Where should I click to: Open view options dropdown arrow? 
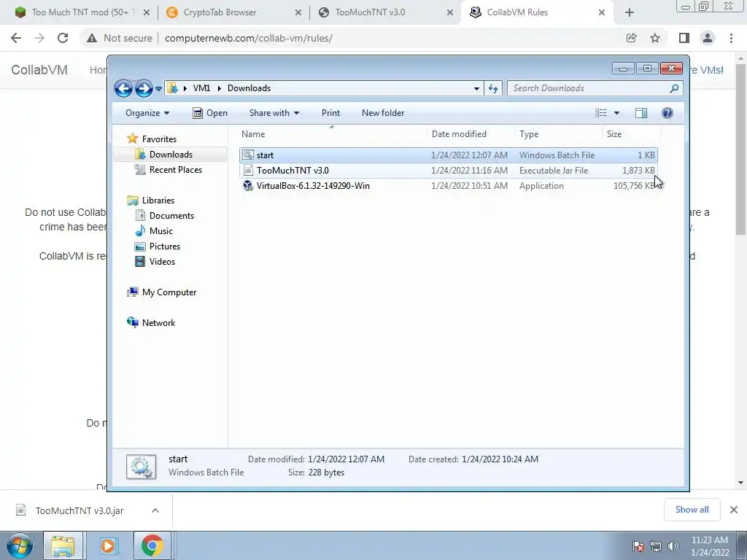click(616, 113)
